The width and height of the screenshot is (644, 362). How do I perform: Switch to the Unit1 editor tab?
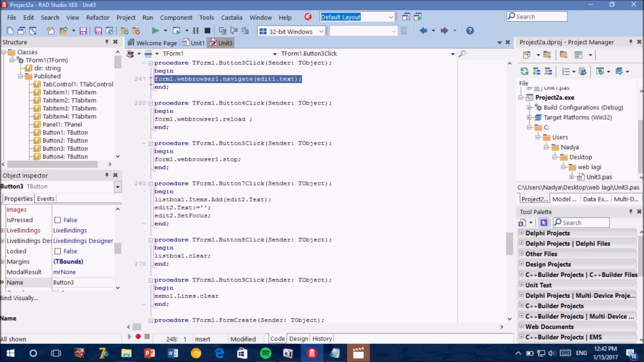tap(194, 43)
